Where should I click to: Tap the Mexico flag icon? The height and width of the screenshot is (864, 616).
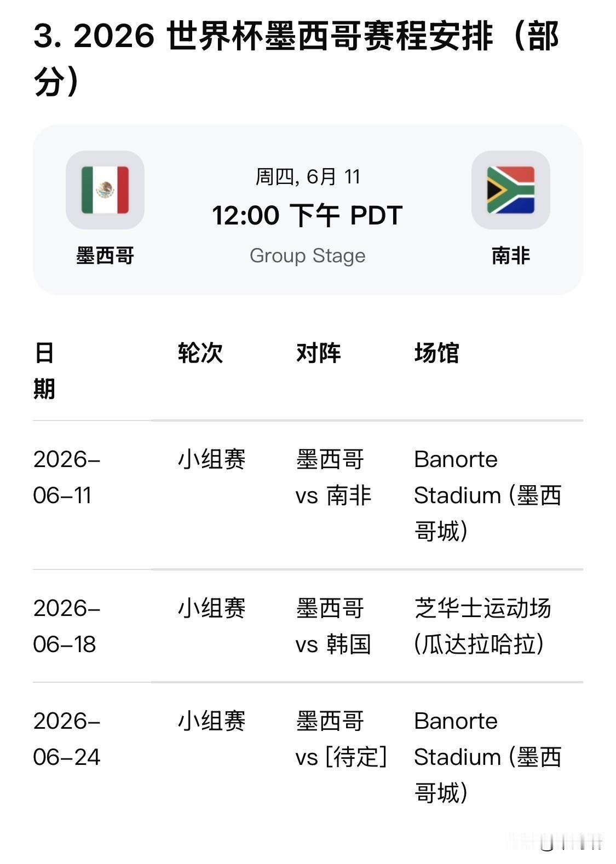(105, 190)
